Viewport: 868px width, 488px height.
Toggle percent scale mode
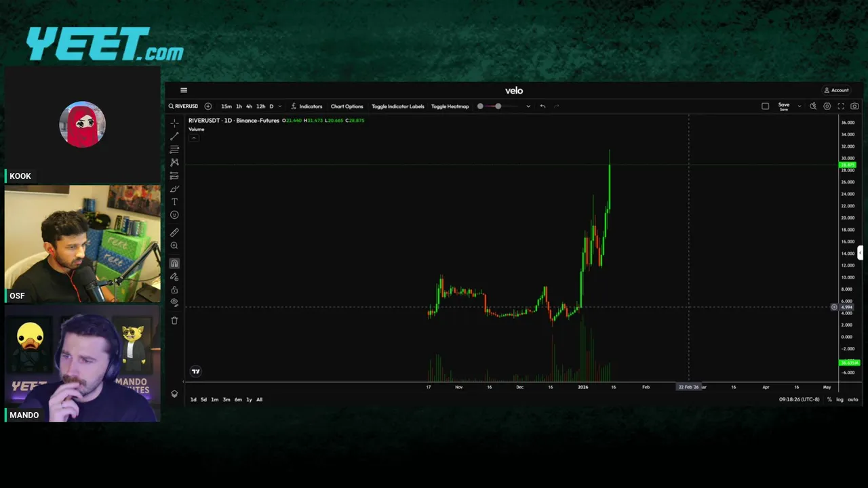click(x=829, y=400)
